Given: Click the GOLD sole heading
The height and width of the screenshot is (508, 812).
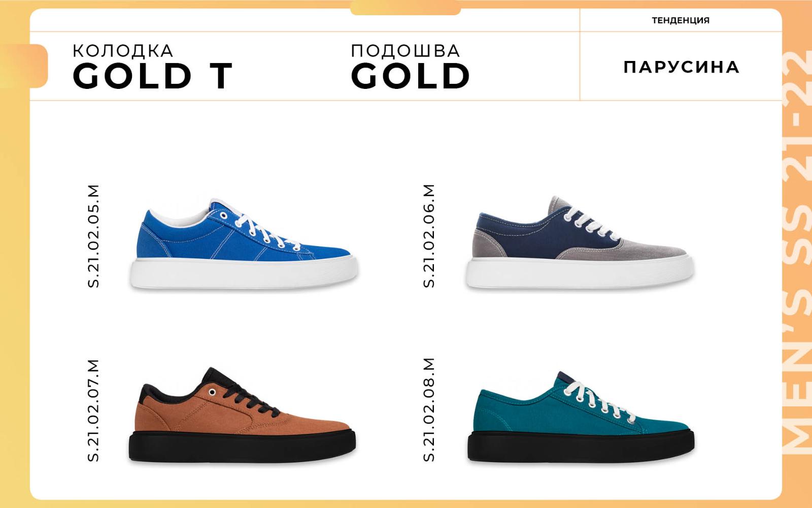Looking at the screenshot, I should pyautogui.click(x=411, y=76).
